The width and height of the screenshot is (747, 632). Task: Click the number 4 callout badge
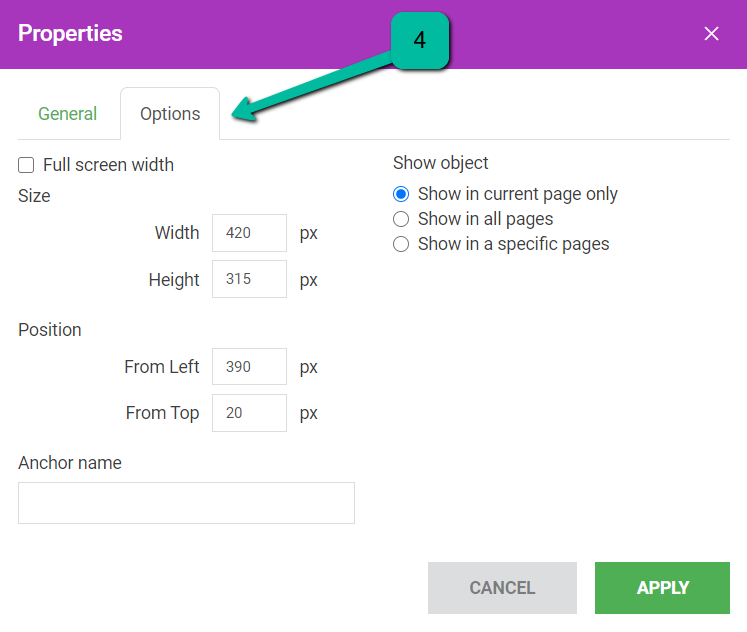(420, 40)
